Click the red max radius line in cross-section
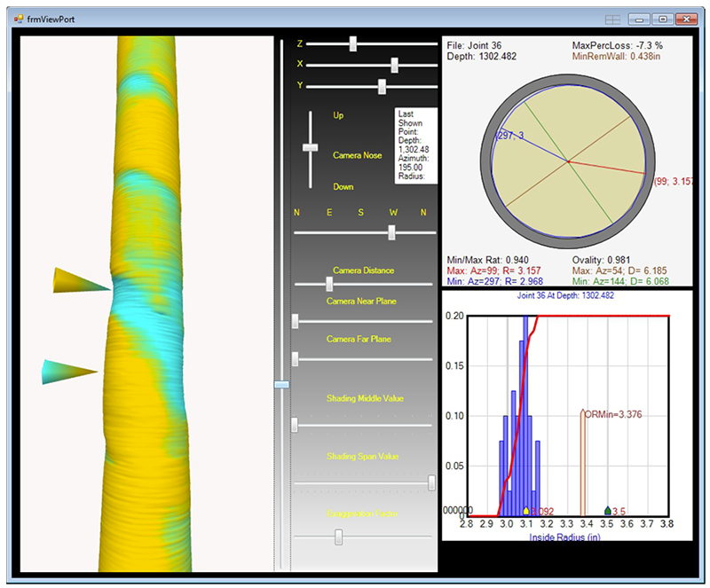The height and width of the screenshot is (588, 710). coord(607,168)
